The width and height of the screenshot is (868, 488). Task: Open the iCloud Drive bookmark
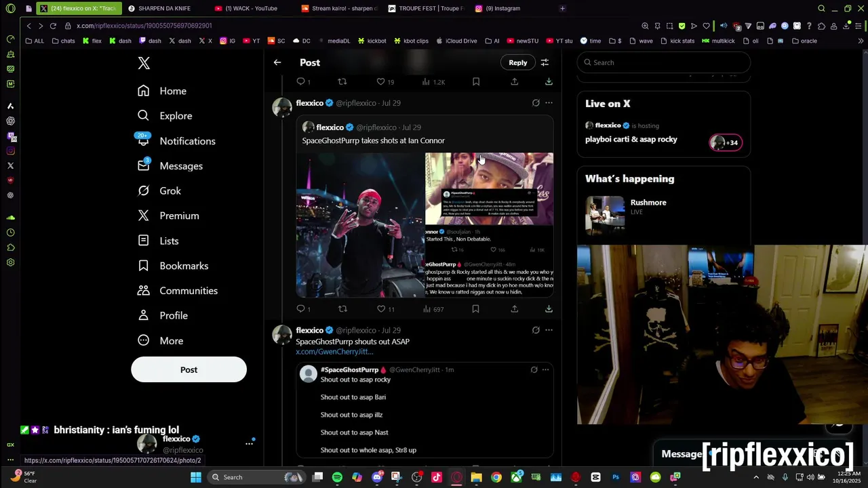tap(456, 41)
